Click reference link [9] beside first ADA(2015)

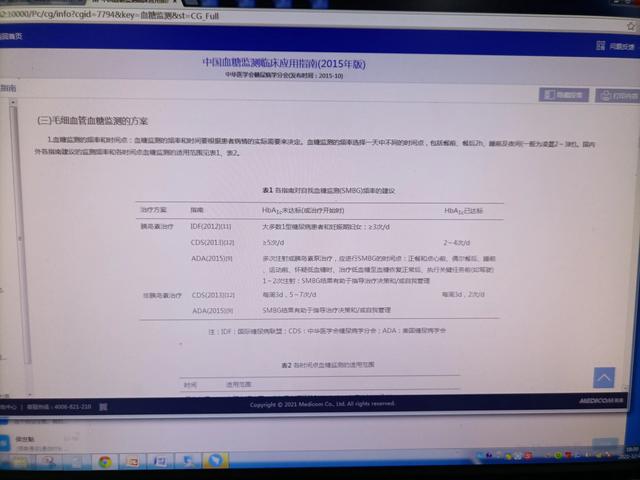229,258
